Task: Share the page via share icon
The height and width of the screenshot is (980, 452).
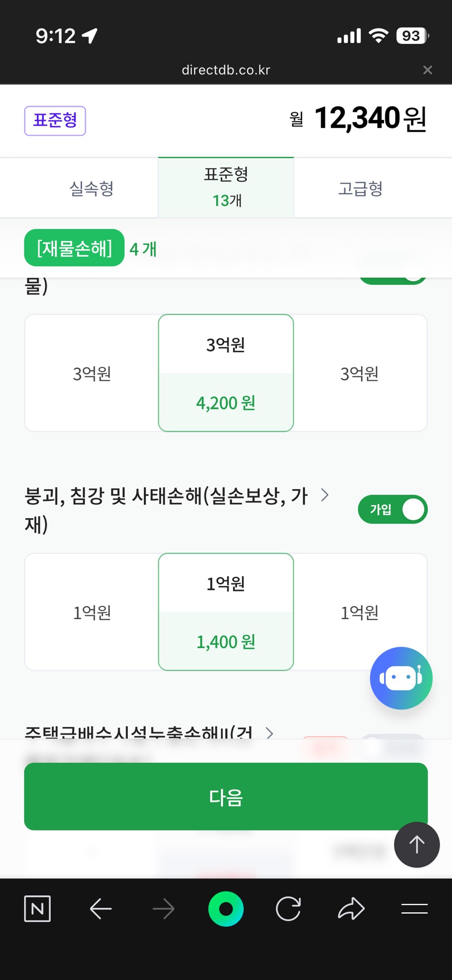Action: [x=351, y=909]
